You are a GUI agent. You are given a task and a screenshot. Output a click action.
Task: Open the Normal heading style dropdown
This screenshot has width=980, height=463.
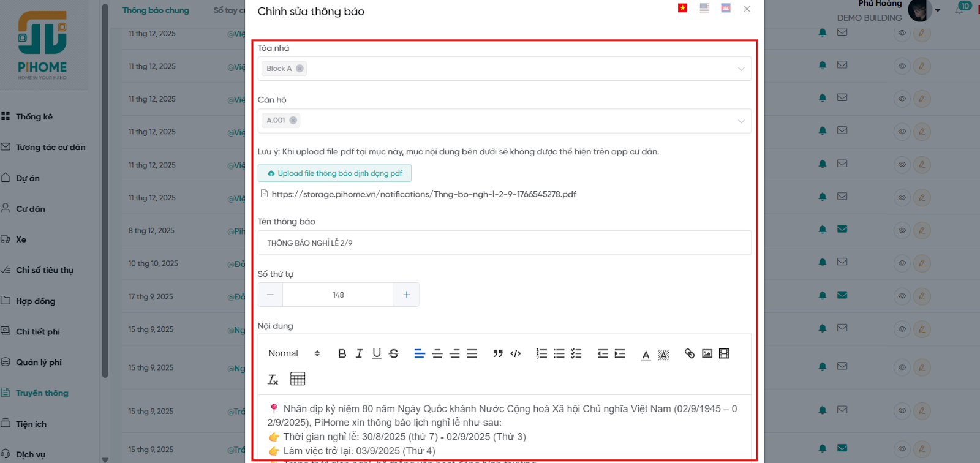coord(294,353)
